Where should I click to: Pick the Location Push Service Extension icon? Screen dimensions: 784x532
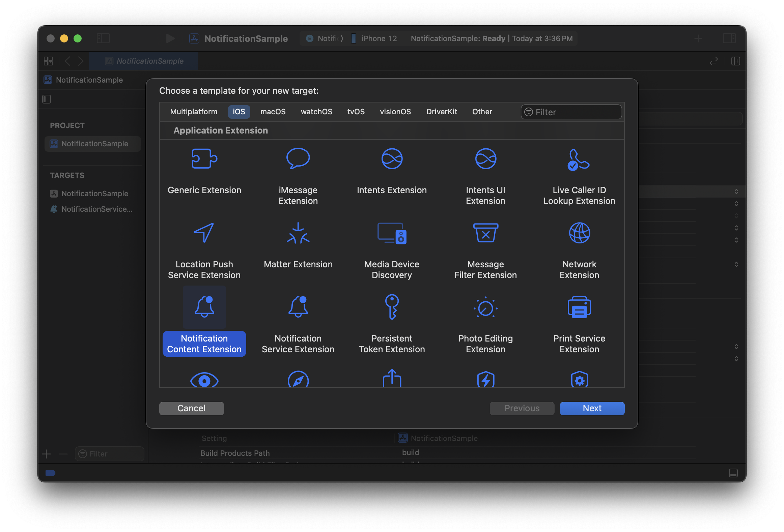click(204, 233)
